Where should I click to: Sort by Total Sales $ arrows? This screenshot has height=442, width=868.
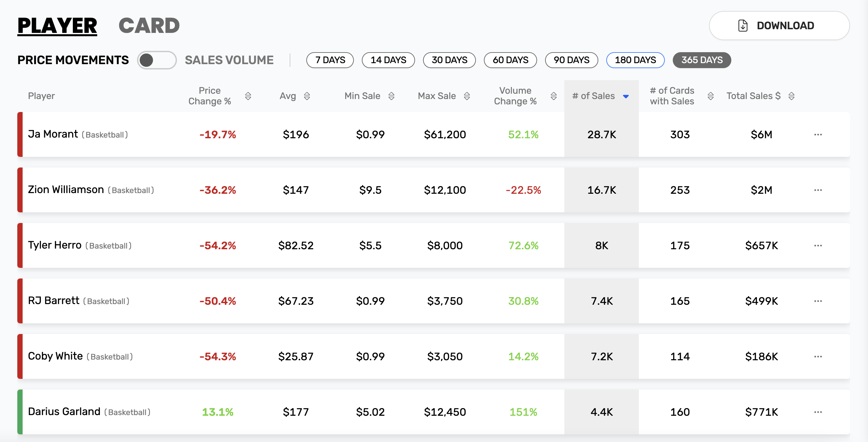click(792, 96)
